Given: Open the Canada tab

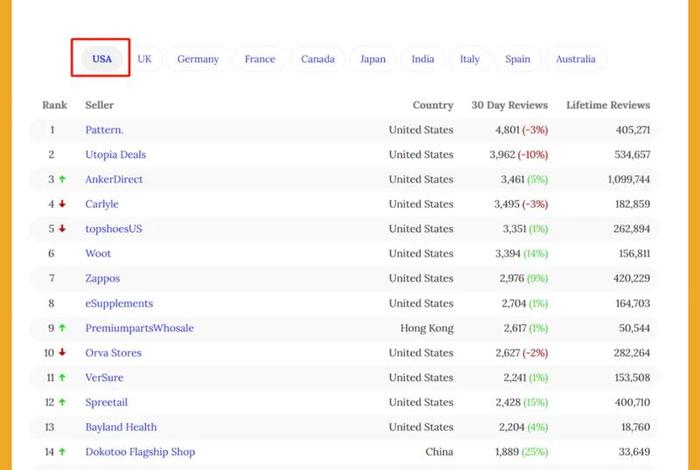Looking at the screenshot, I should point(318,59).
